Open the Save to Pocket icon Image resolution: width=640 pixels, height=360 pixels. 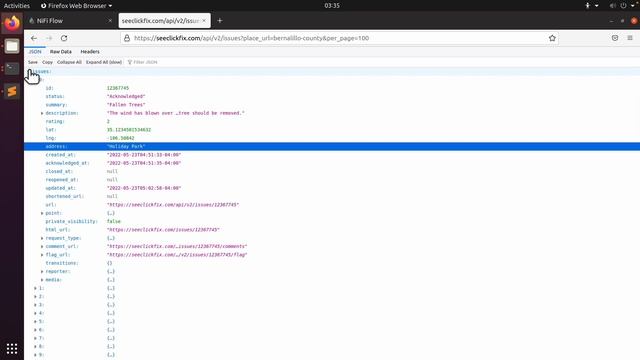(615, 38)
